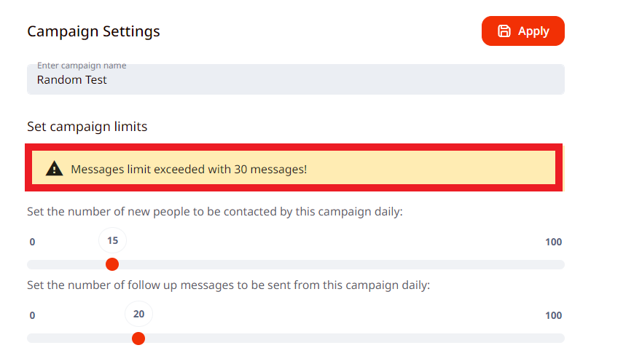
Task: Focus the campaign name input field
Action: point(295,80)
